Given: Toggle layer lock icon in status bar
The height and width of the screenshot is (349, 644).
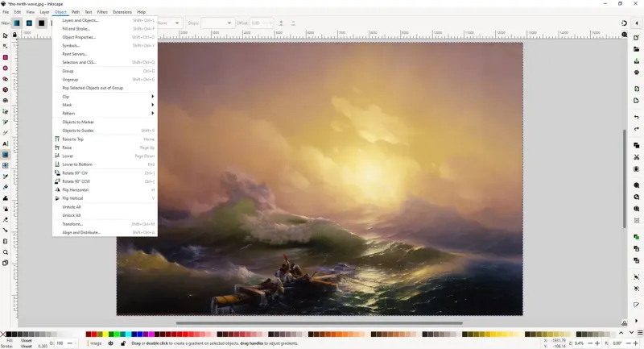Looking at the screenshot, I should [123, 343].
